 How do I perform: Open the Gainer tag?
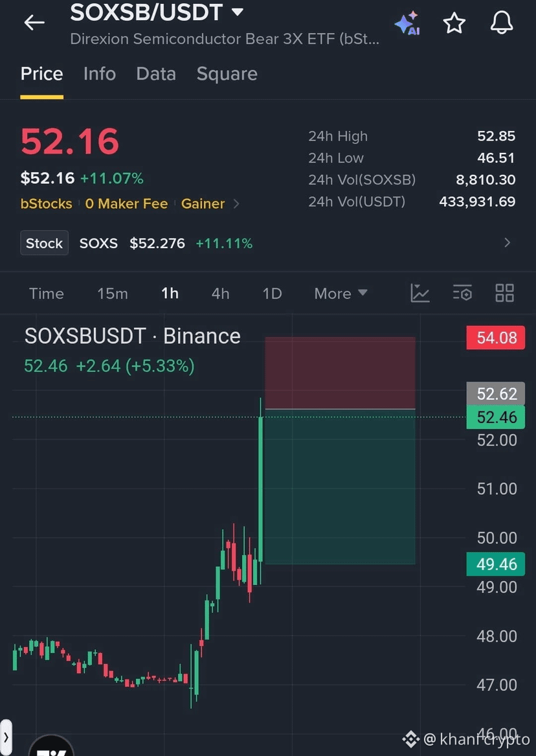[203, 204]
